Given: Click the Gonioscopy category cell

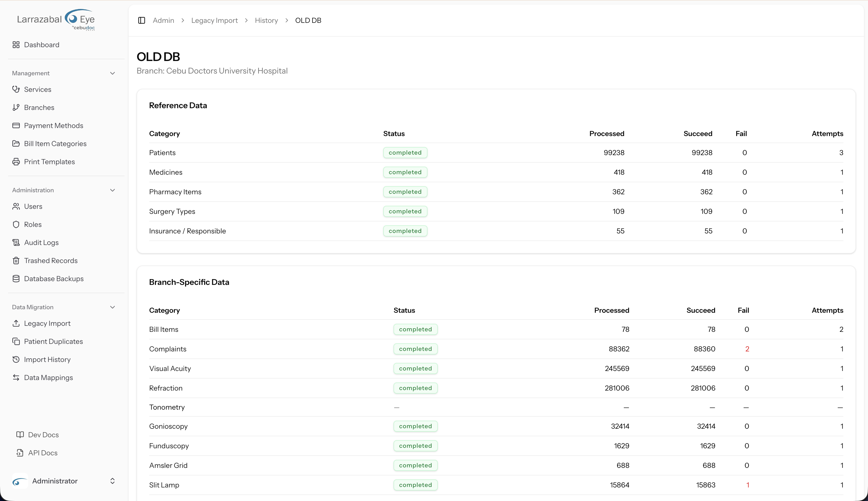Looking at the screenshot, I should coord(168,426).
